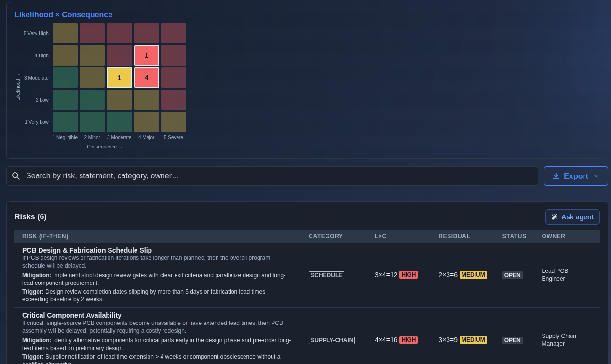Click MEDIUM badge beside 2×3=6

(473, 275)
